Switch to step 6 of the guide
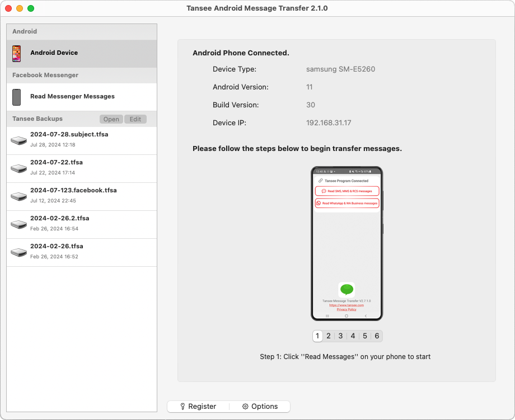515x420 pixels. 377,336
